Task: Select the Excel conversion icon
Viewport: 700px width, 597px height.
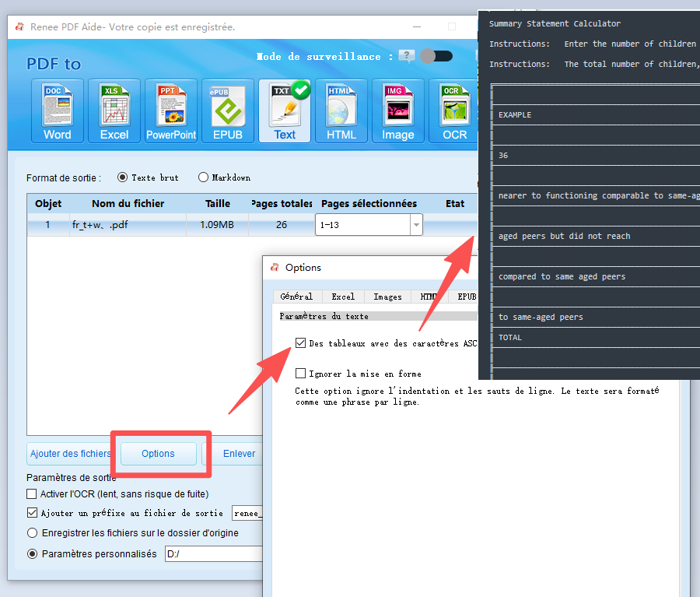Action: (114, 110)
